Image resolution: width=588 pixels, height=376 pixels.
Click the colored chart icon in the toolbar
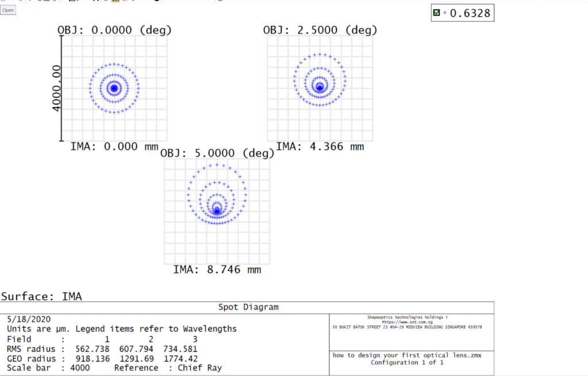click(x=47, y=2)
